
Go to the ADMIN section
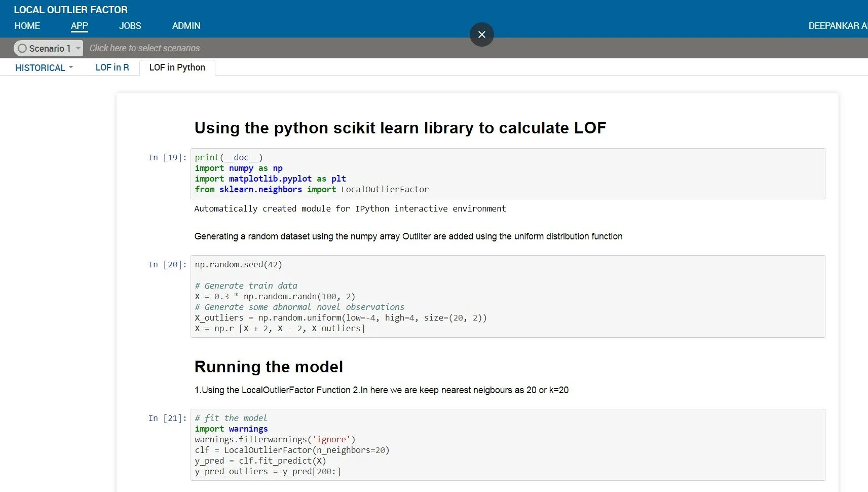pyautogui.click(x=185, y=25)
